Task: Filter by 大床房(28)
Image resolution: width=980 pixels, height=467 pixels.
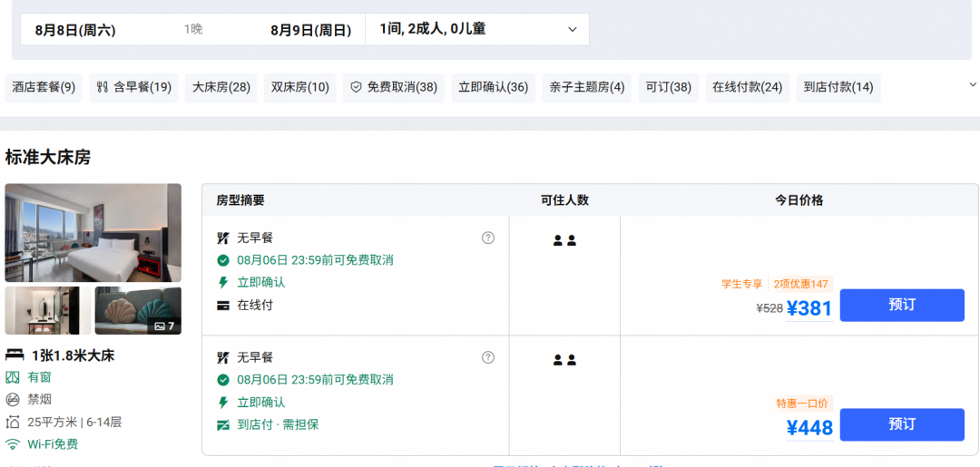Action: [x=221, y=87]
